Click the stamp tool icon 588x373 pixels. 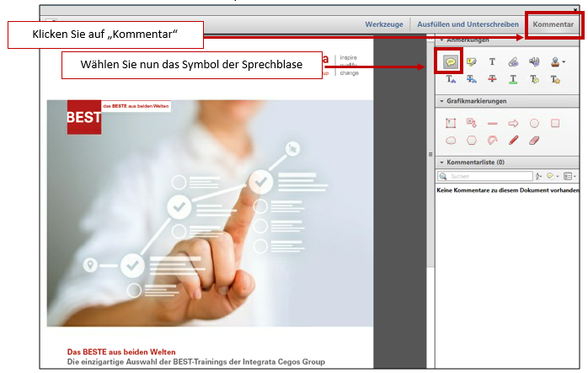tap(555, 61)
